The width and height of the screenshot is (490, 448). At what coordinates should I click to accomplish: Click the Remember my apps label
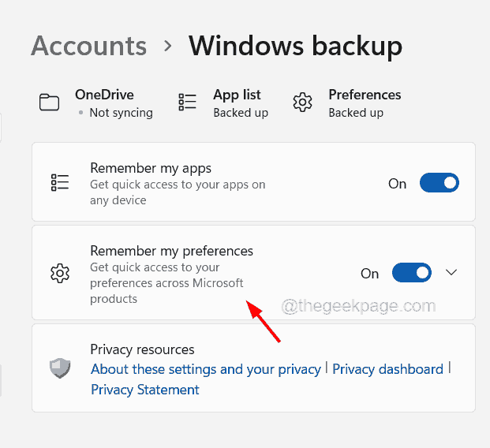151,168
